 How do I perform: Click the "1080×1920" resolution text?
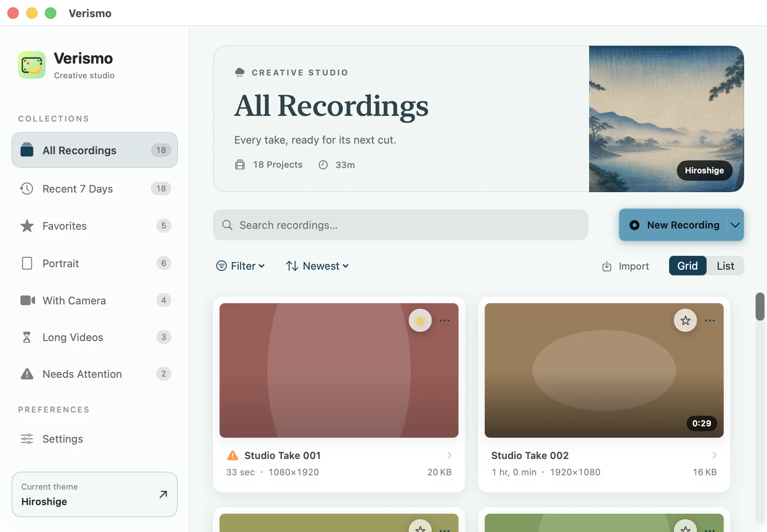(294, 472)
